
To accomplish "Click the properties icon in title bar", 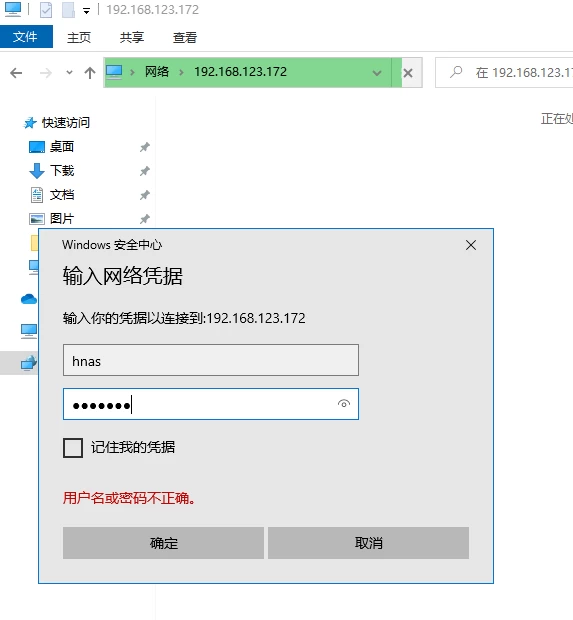I will click(46, 10).
